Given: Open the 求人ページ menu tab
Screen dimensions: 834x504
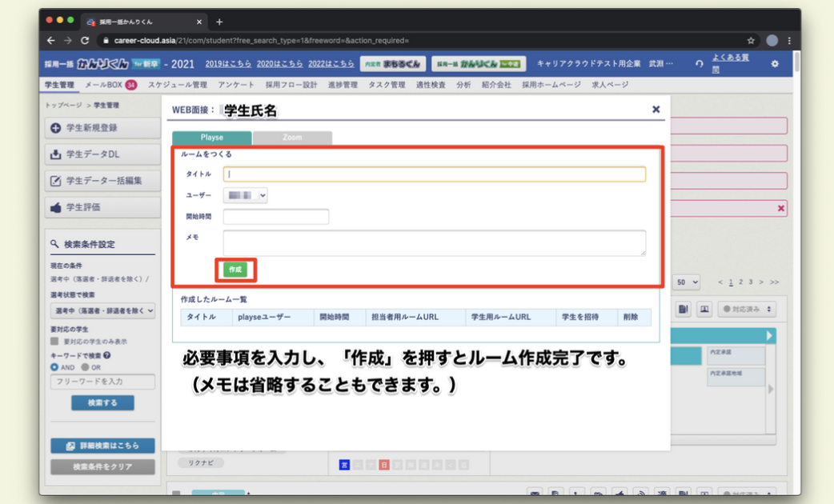Looking at the screenshot, I should pyautogui.click(x=610, y=85).
